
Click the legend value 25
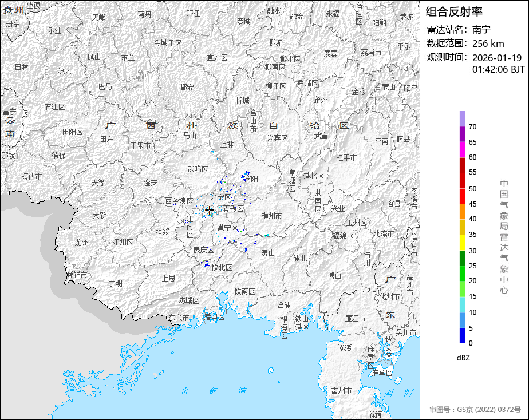(472, 266)
